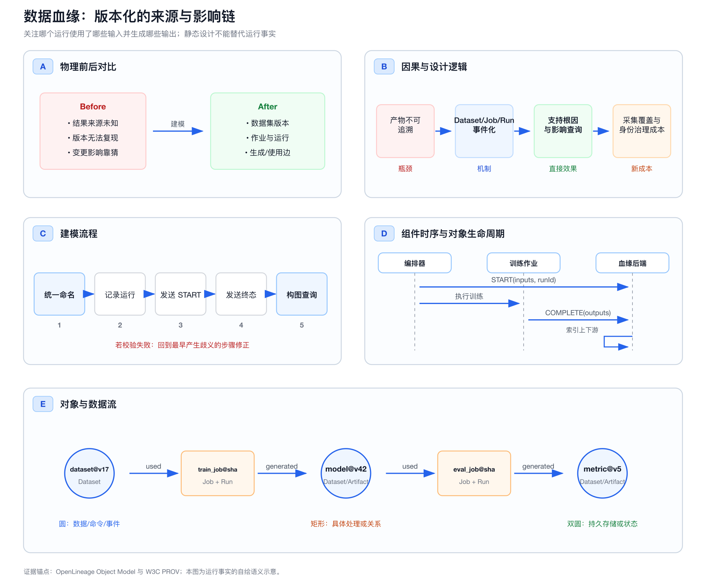Click the bullet 数据集版本
Screen dimensions: 706x588
coord(268,123)
